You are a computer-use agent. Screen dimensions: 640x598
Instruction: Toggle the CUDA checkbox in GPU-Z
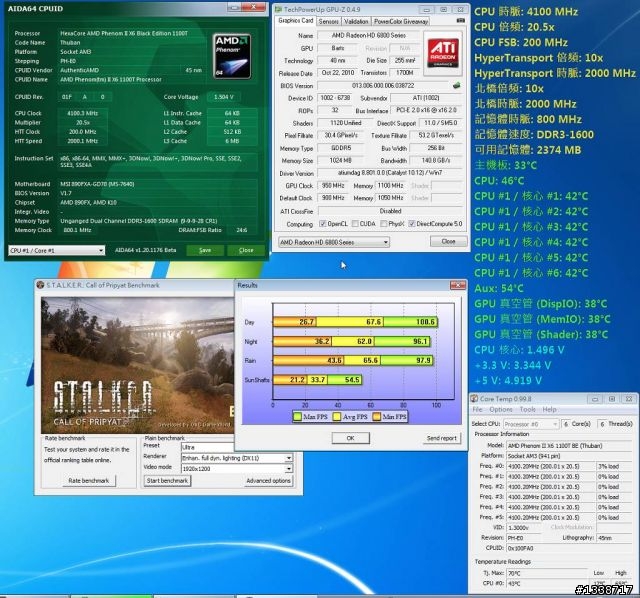(355, 224)
